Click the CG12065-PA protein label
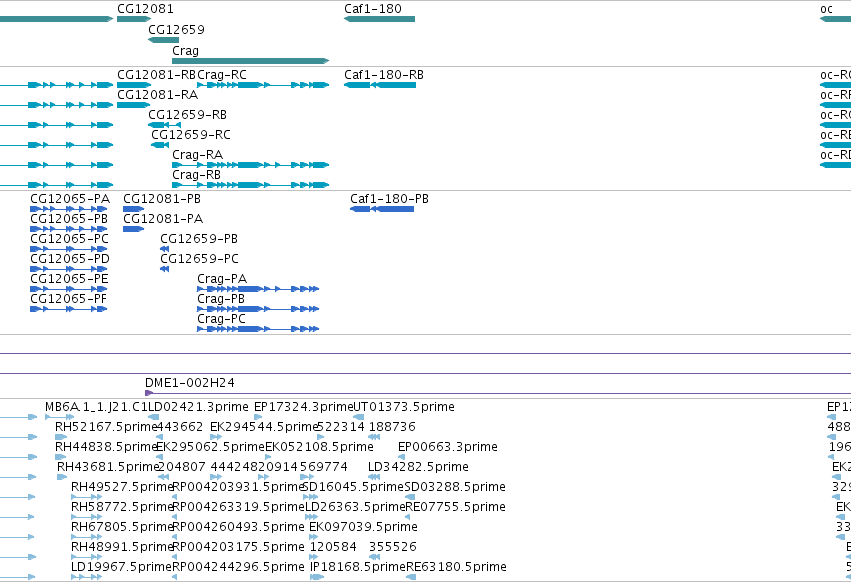851x582 pixels. click(x=70, y=199)
